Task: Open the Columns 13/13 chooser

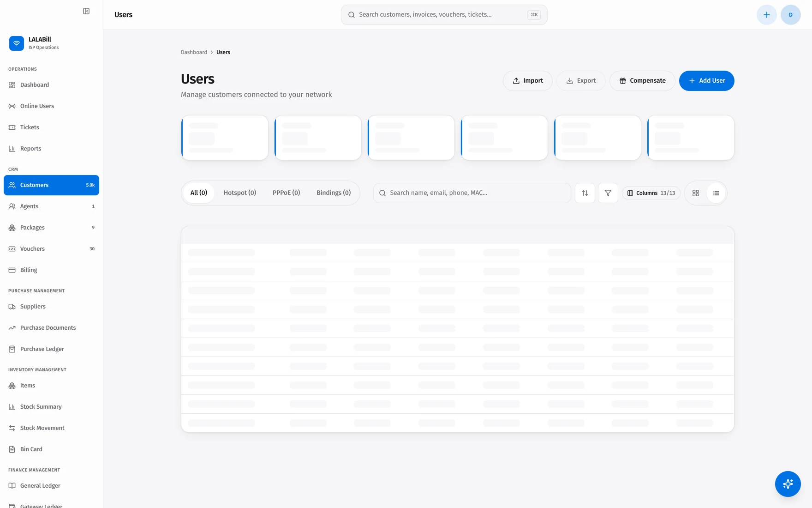Action: [x=651, y=193]
